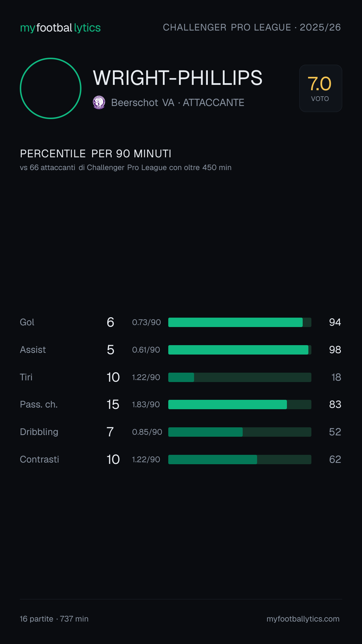
Task: Select the 0.73/90 goals rate value
Action: 146,322
